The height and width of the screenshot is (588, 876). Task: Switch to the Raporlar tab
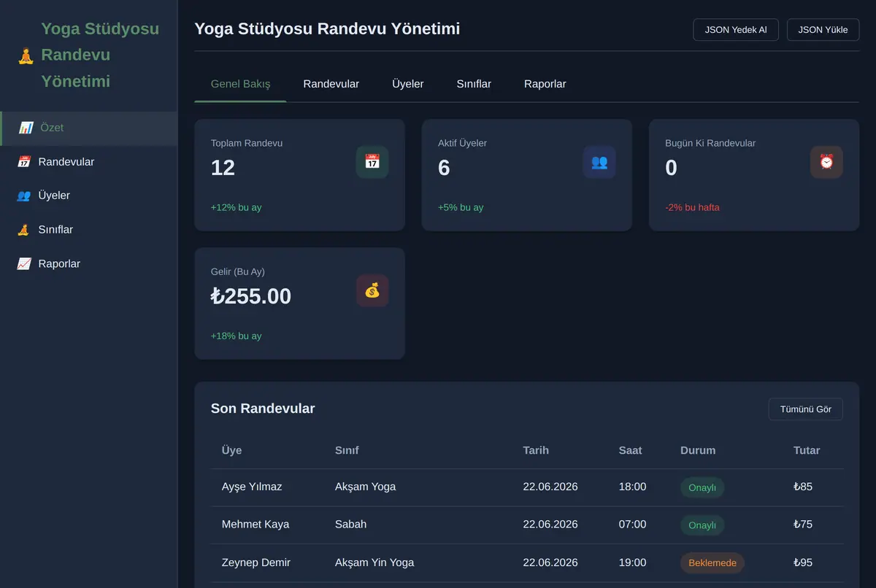click(x=545, y=84)
